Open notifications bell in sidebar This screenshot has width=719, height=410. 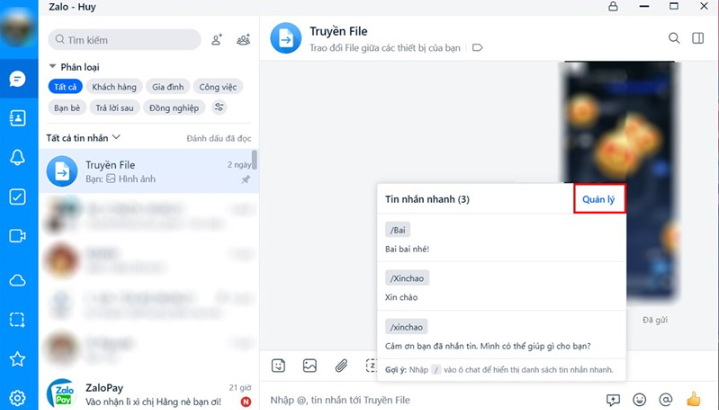pyautogui.click(x=17, y=158)
